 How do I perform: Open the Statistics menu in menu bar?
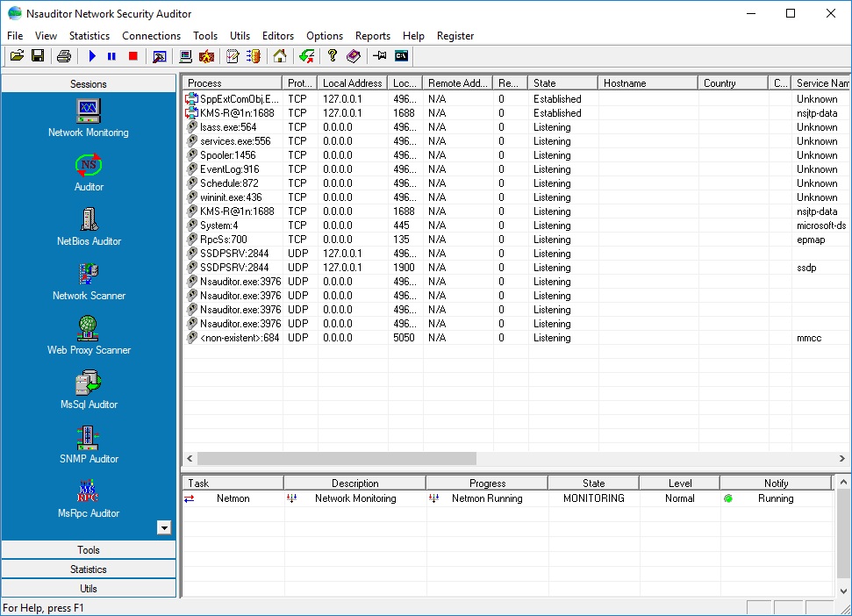coord(89,36)
